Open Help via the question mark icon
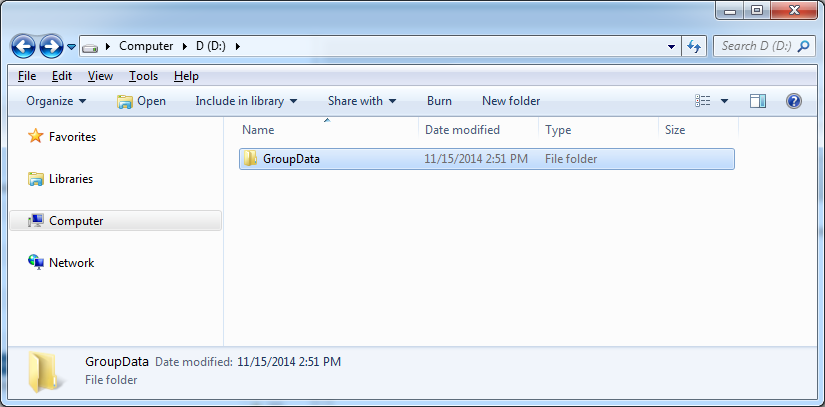 point(793,101)
